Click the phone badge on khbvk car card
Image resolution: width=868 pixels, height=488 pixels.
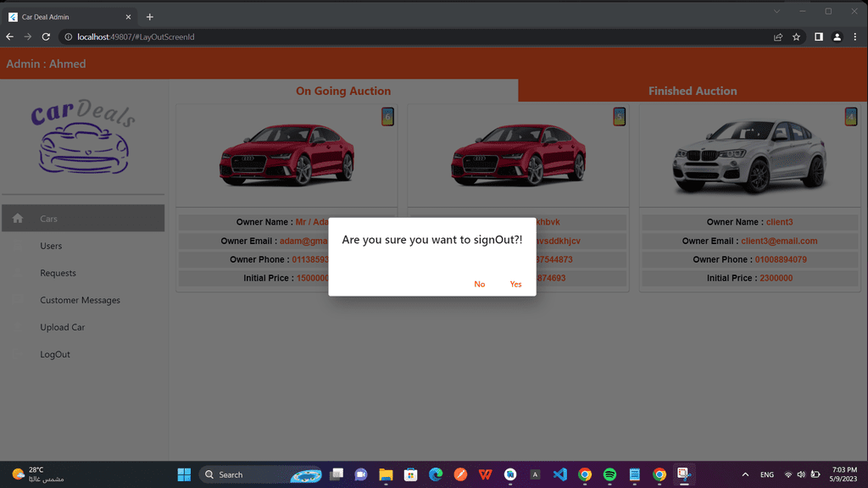619,117
